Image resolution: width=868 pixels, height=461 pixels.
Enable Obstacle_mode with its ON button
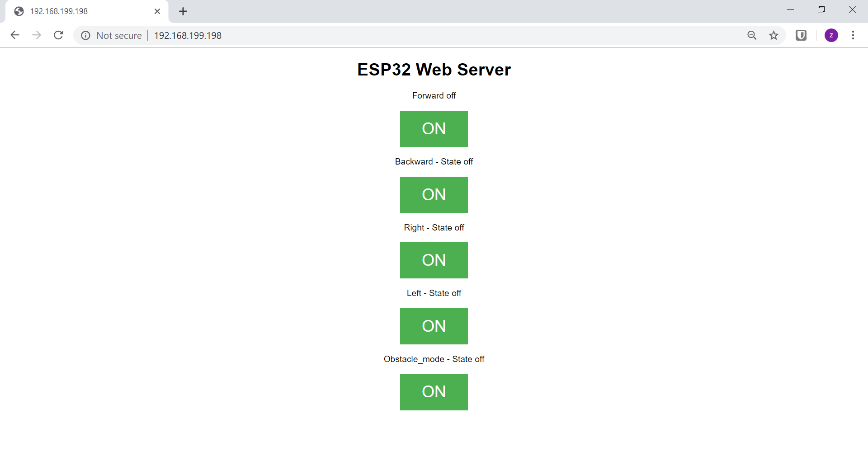point(434,392)
